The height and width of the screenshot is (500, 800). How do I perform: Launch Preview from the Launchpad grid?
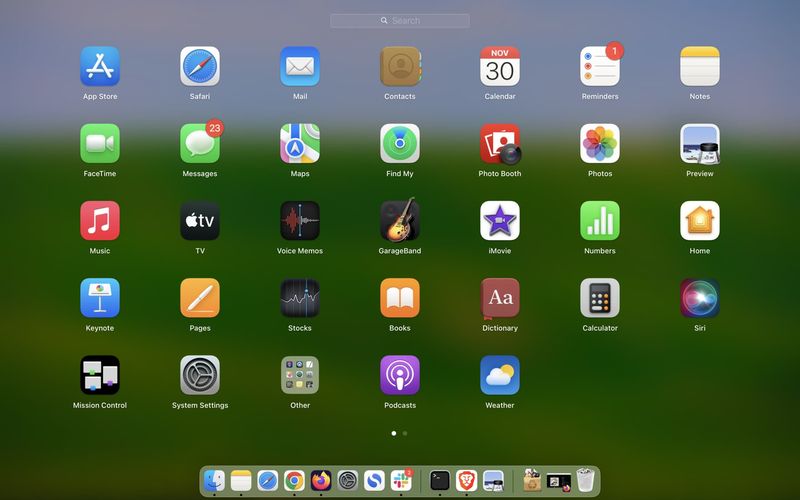tap(700, 143)
